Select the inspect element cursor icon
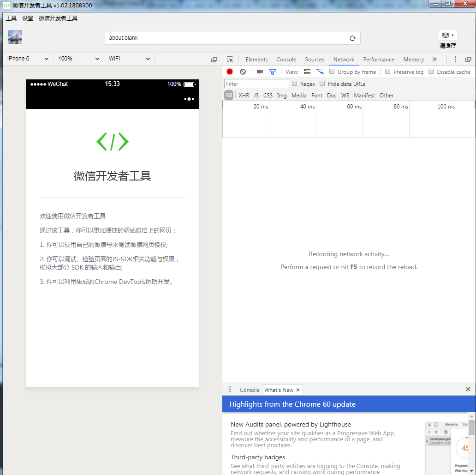This screenshot has width=476, height=475. click(x=230, y=60)
